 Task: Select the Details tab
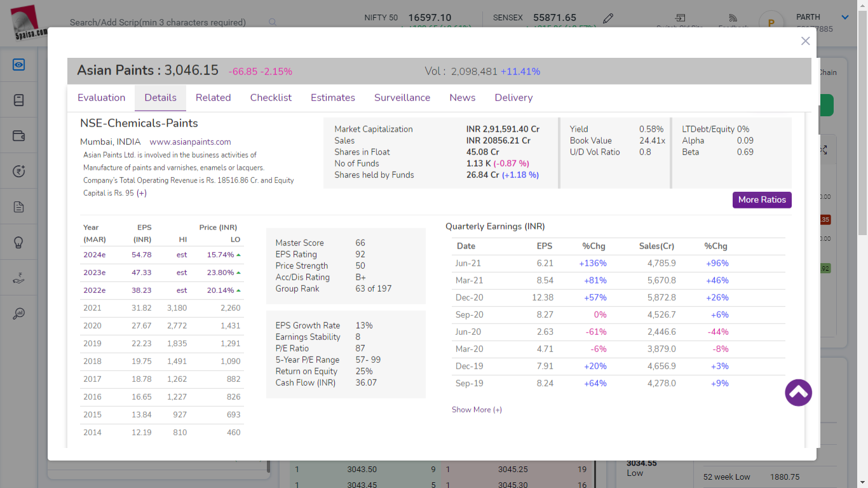[160, 97]
